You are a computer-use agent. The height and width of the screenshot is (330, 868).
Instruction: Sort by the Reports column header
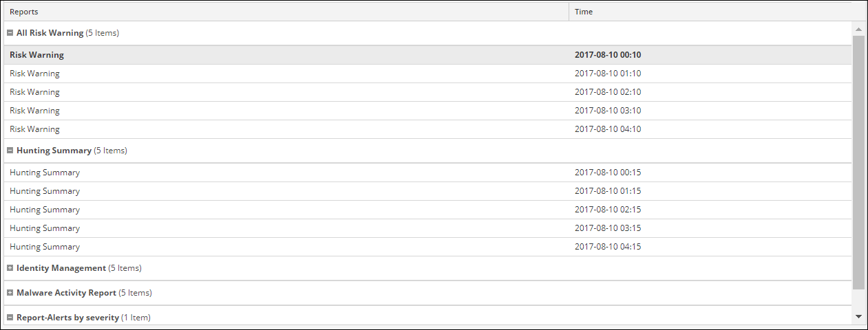tap(24, 12)
